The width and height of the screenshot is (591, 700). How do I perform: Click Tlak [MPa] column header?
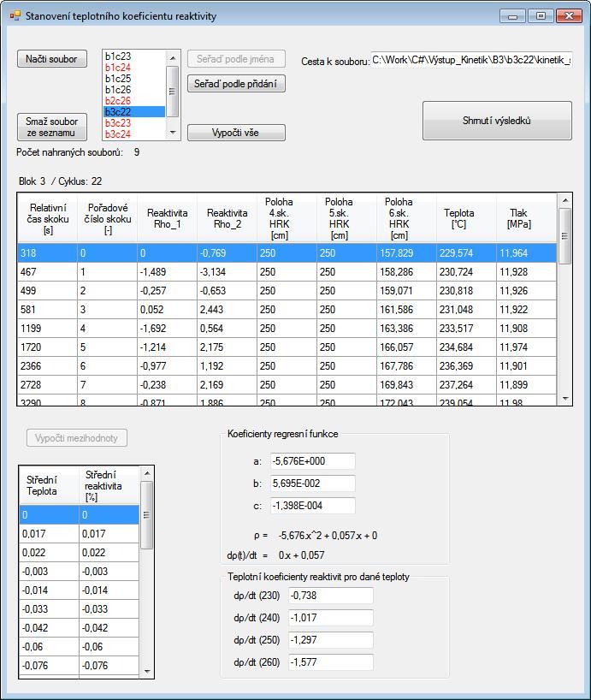[x=519, y=219]
